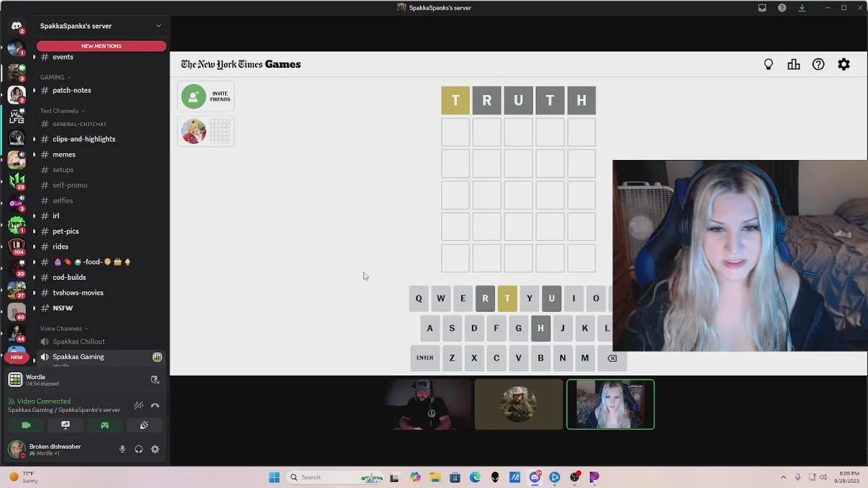Open File Explorer from the taskbar
Image resolution: width=868 pixels, height=488 pixels.
point(435,477)
